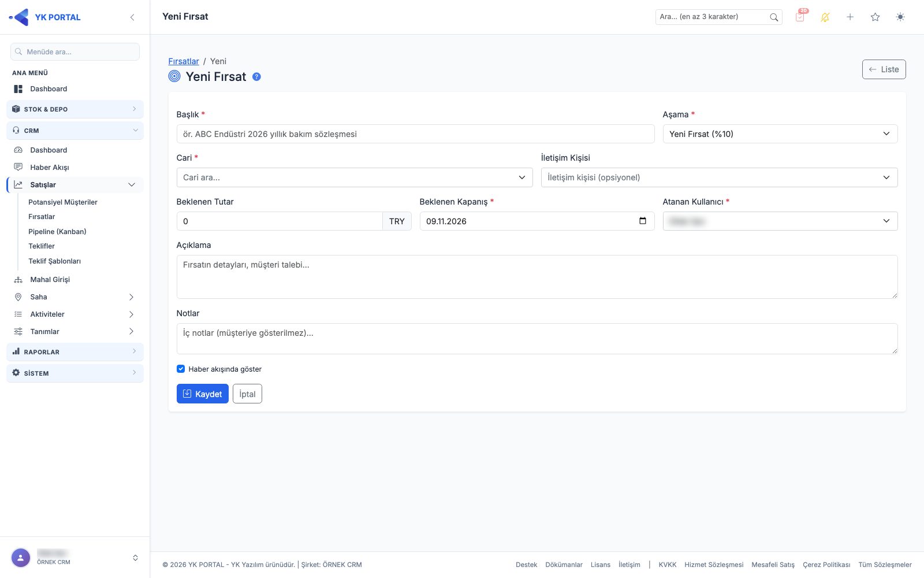Open Haber Akışı in the sidebar
This screenshot has height=578, width=924.
75,168
